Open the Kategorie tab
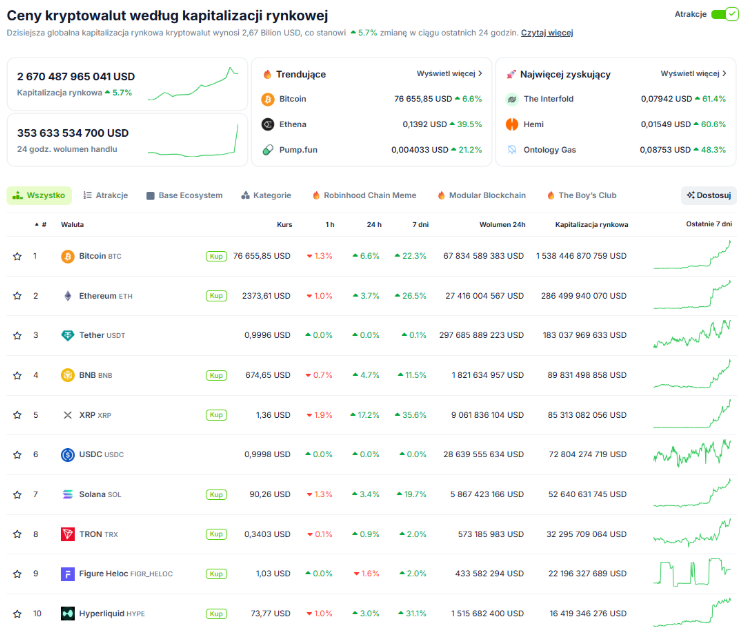 [266, 196]
